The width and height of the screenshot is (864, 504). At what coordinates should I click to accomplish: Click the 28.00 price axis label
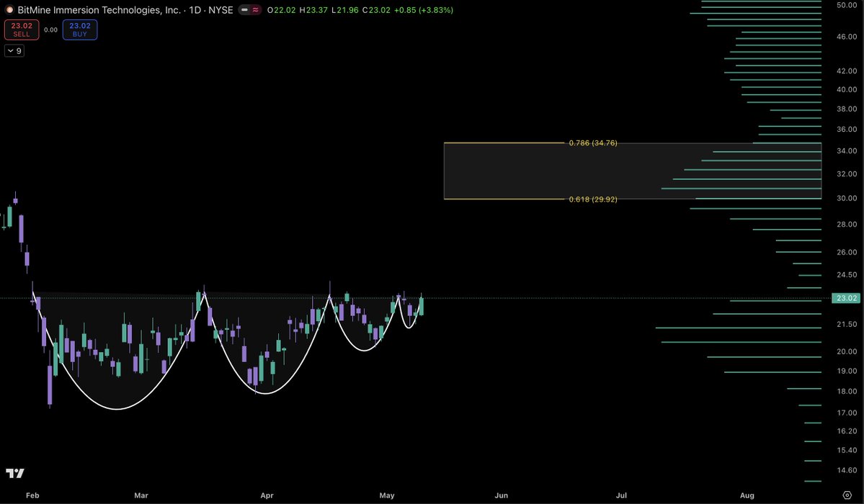click(x=847, y=224)
